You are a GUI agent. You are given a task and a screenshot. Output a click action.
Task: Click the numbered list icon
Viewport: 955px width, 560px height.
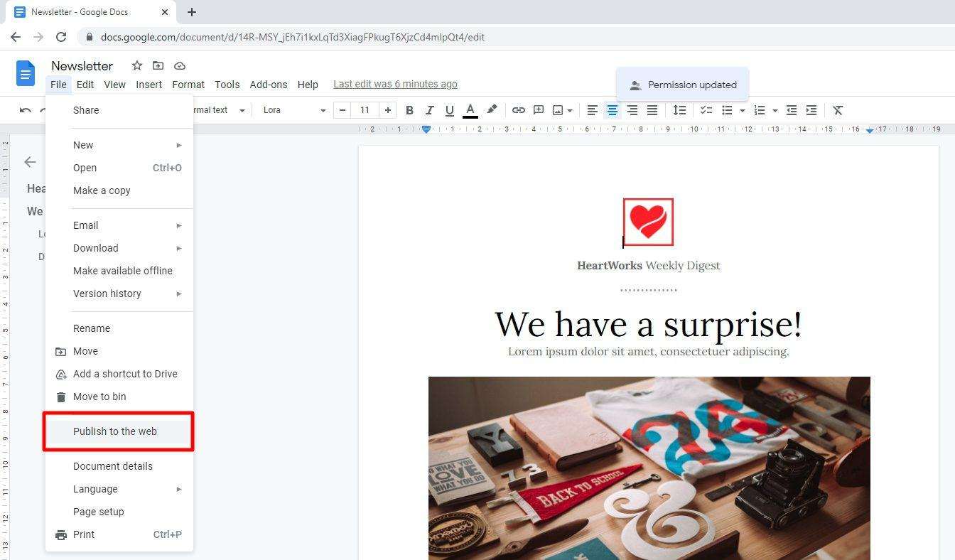pyautogui.click(x=760, y=110)
